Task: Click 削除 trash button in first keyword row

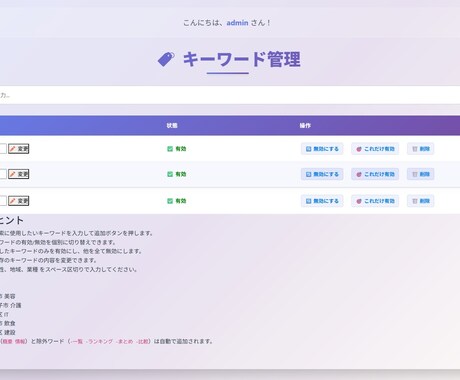Action: click(421, 149)
